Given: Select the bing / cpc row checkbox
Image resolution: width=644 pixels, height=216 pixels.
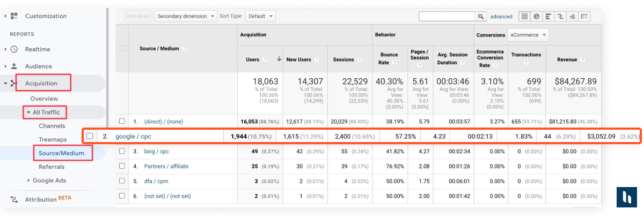Looking at the screenshot, I should click(x=122, y=151).
